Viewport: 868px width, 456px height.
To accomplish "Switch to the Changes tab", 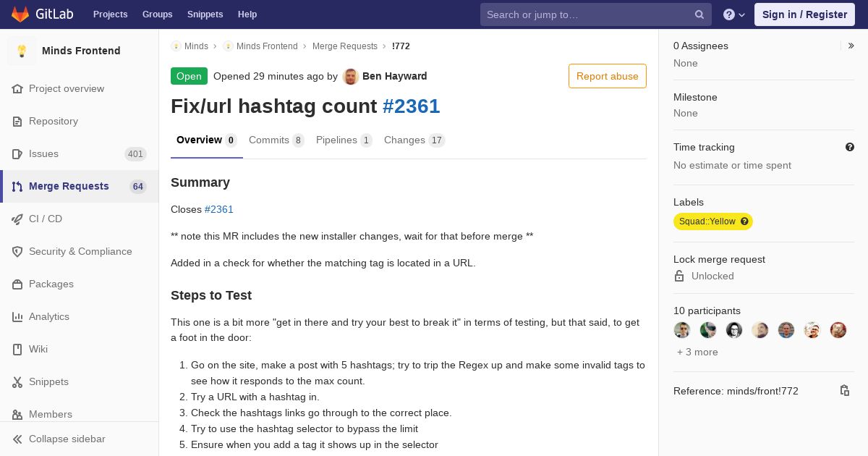I will [x=414, y=140].
